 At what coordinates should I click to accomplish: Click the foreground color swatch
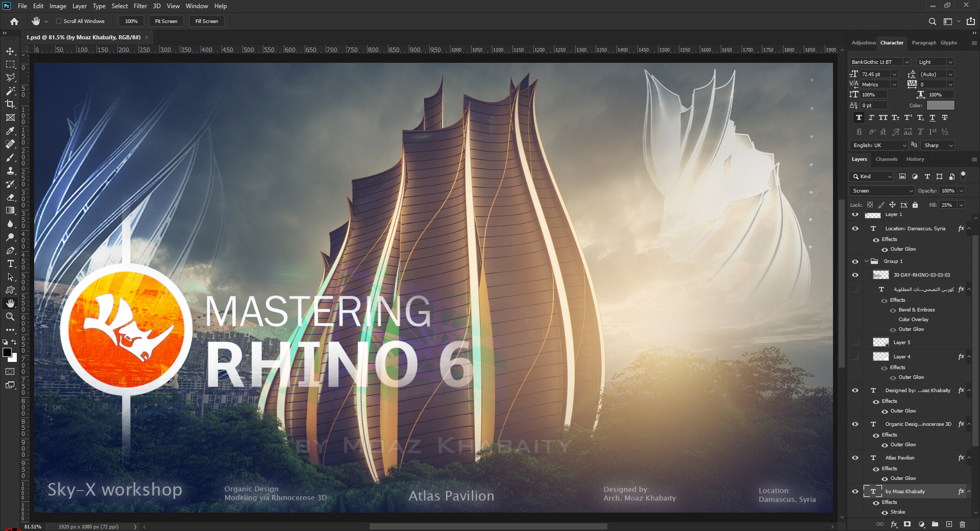click(x=7, y=353)
